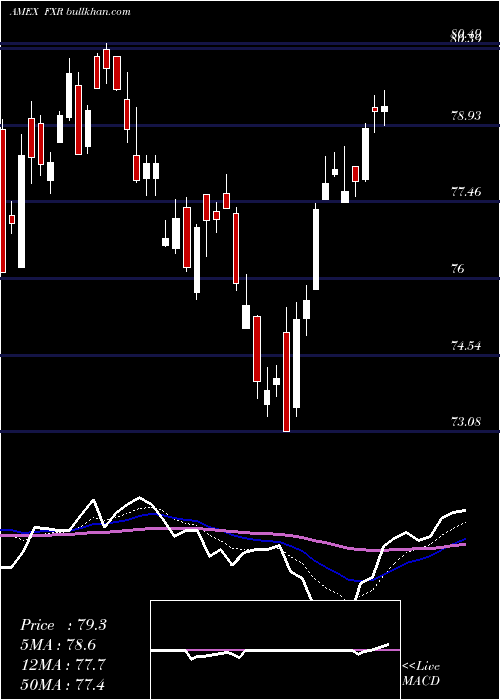
Task: Click the '<<Live MACD' label
Action: (421, 673)
